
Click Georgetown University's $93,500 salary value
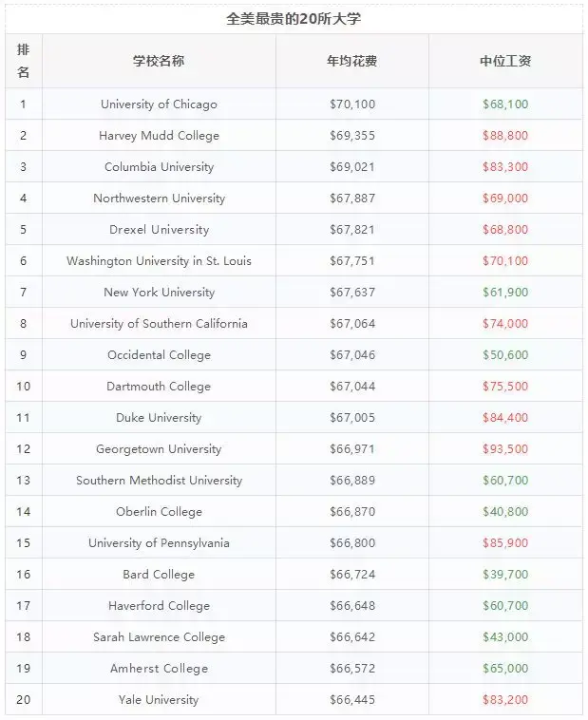coord(504,449)
